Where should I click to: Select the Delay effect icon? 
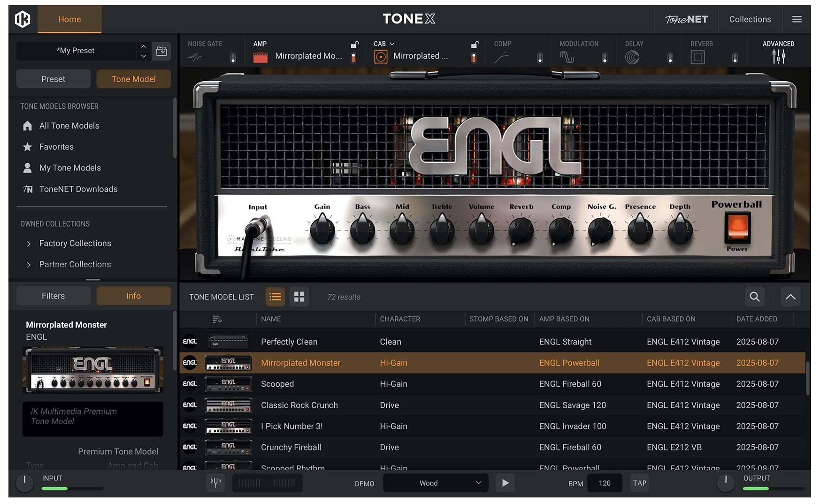click(x=632, y=57)
